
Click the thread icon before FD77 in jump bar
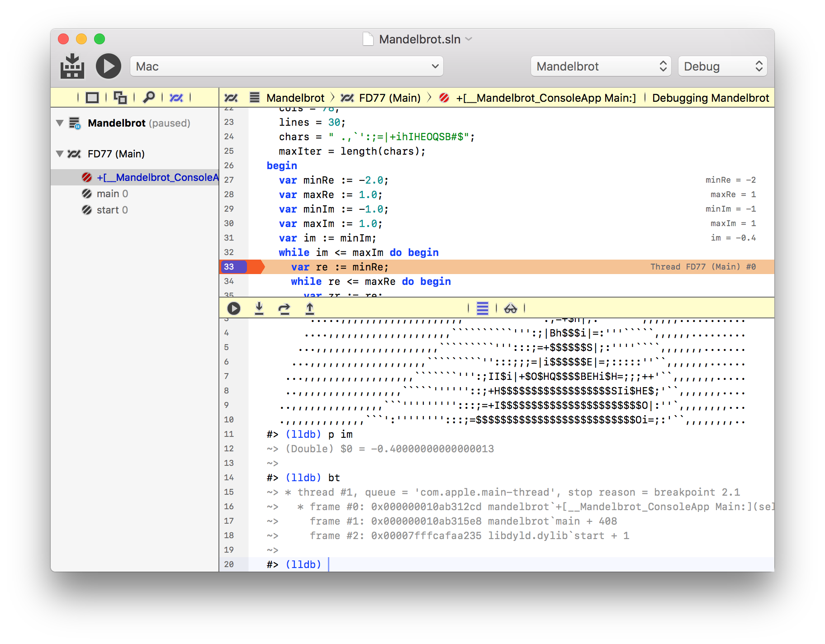pos(347,98)
